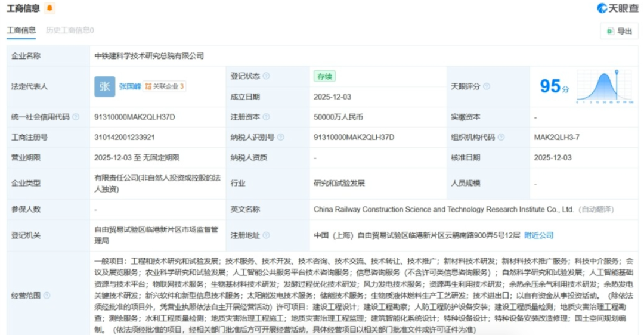Click the orange bell icon beside 工商信息 heading
The height and width of the screenshot is (335, 644).
[x=49, y=8]
